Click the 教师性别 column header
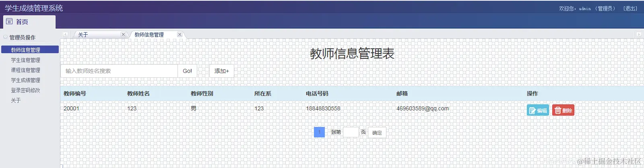The image size is (644, 168). pos(202,93)
